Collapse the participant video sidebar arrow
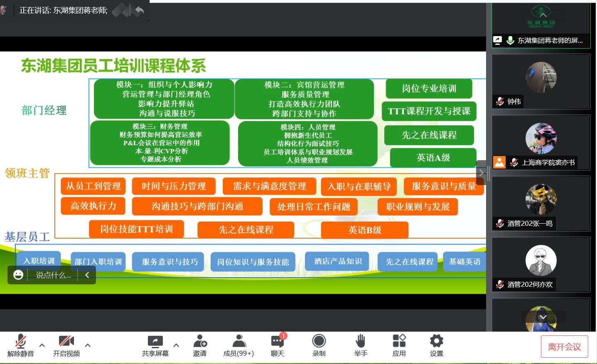Viewport: 597px width, 364px height. [482, 172]
